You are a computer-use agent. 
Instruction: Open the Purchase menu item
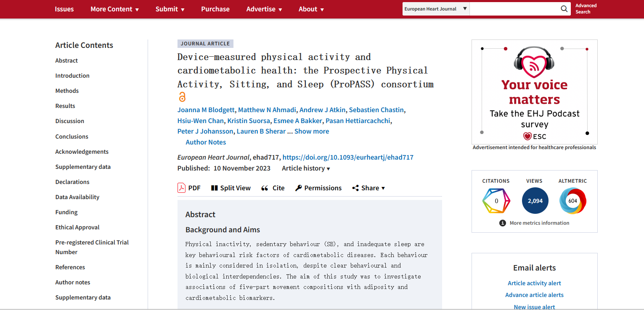(215, 9)
